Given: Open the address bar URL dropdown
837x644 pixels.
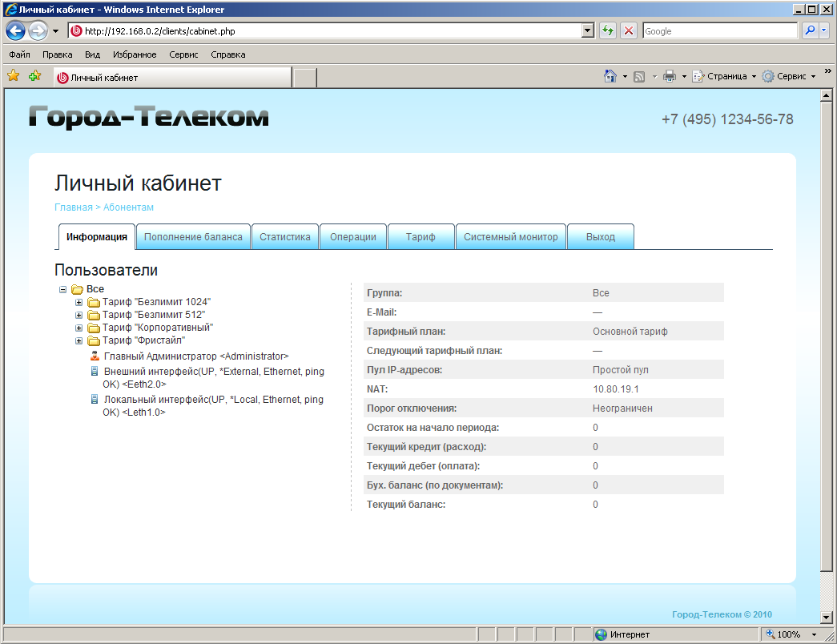Looking at the screenshot, I should (588, 31).
